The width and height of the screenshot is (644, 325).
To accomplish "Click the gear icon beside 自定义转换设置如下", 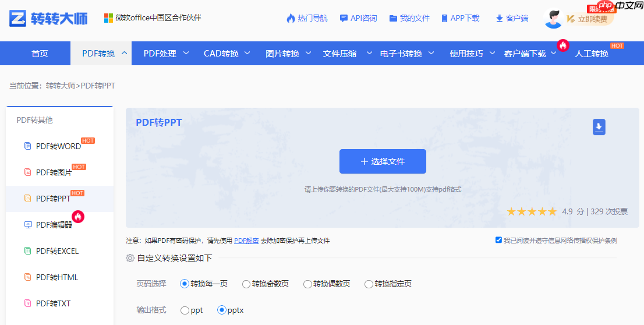I will (130, 258).
